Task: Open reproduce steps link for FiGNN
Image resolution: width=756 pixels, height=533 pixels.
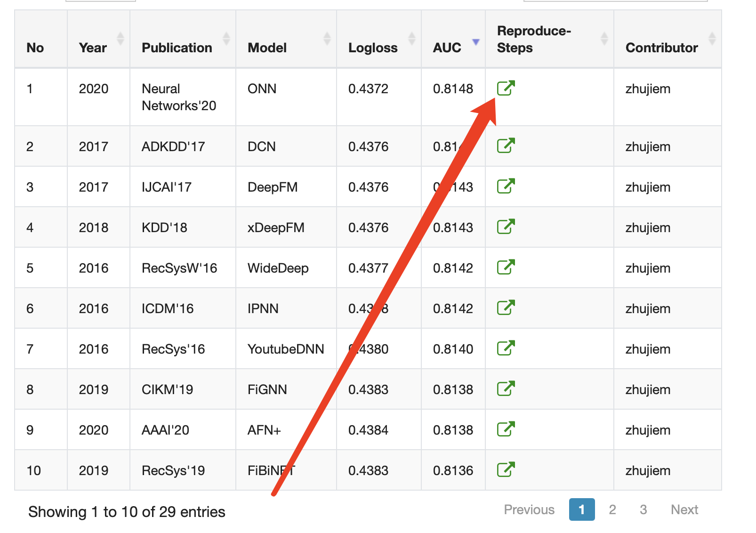Action: 506,388
